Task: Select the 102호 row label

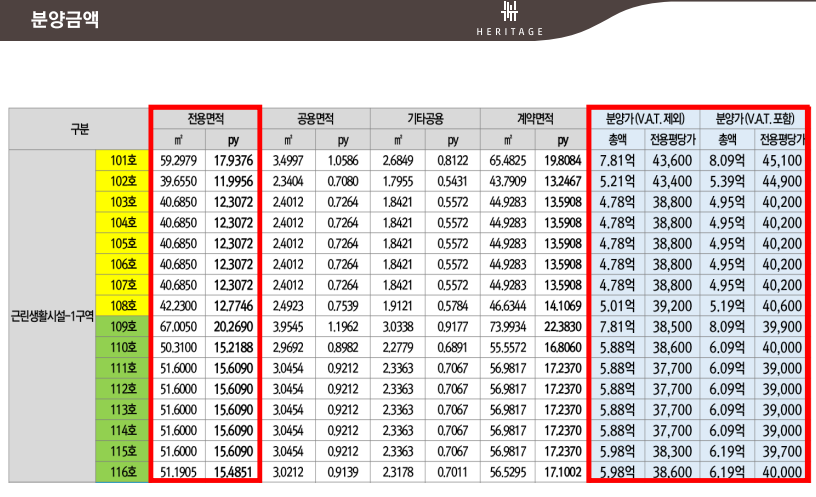Action: pos(123,181)
